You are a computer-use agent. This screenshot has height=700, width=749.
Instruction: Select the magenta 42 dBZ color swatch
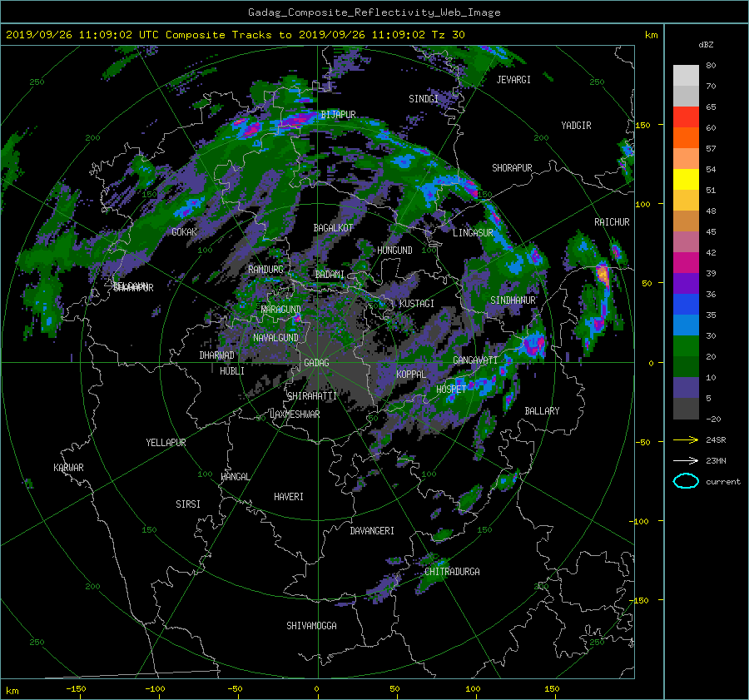click(686, 262)
